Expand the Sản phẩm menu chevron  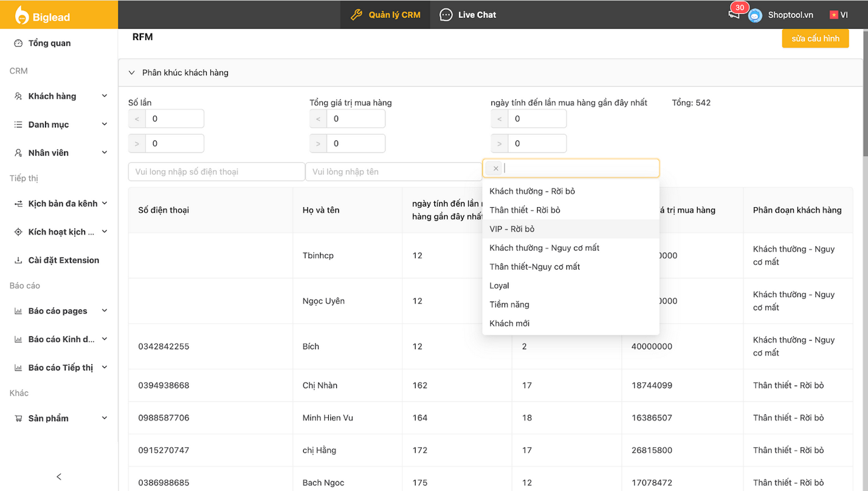pyautogui.click(x=105, y=418)
